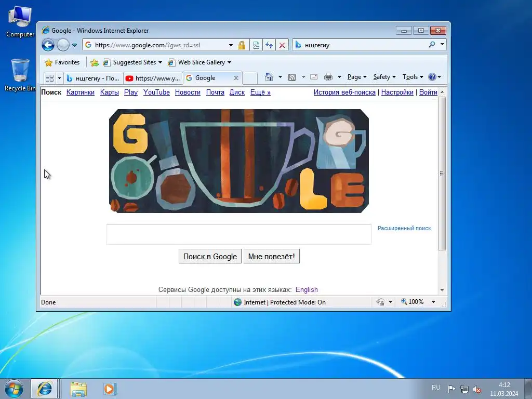The width and height of the screenshot is (532, 399).
Task: Open the Tools menu
Action: 413,77
